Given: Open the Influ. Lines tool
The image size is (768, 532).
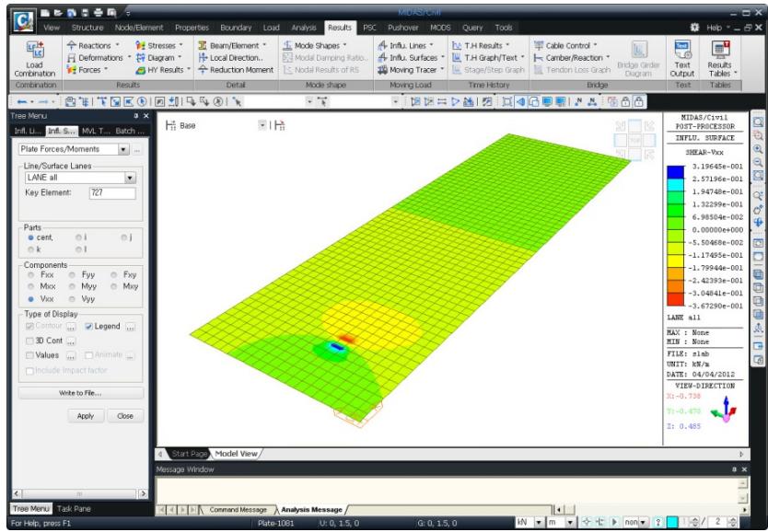Looking at the screenshot, I should 406,45.
